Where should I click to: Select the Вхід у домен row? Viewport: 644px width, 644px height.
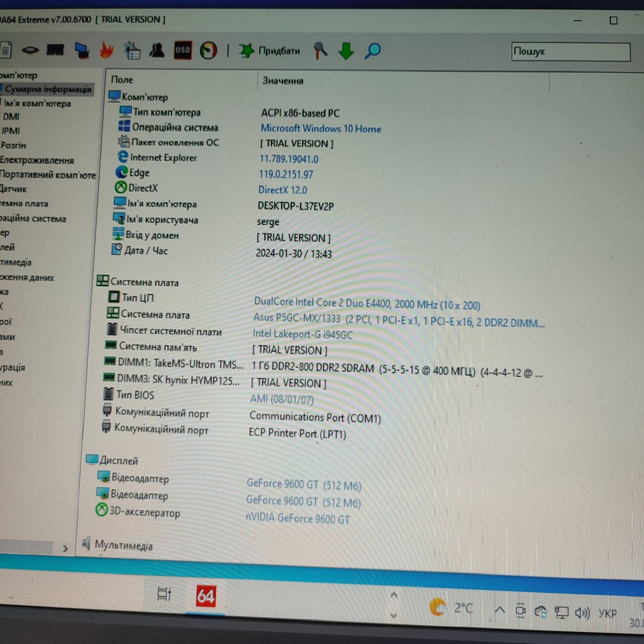click(x=152, y=235)
